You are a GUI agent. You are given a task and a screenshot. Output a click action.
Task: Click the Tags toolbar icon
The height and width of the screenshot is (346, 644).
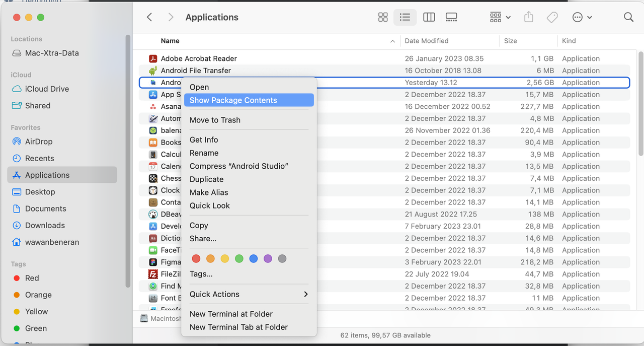tap(552, 17)
